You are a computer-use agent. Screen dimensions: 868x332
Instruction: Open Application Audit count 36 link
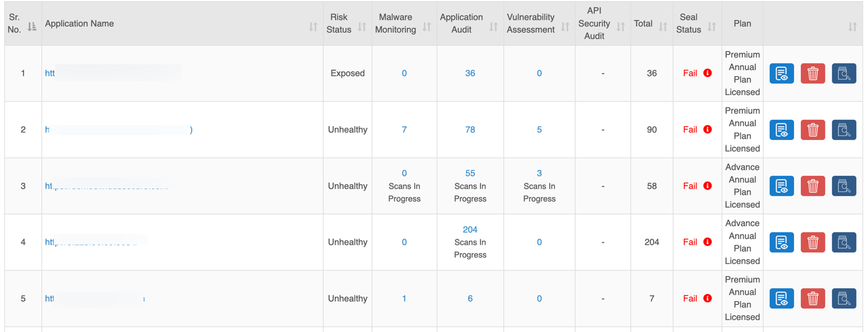pyautogui.click(x=470, y=73)
